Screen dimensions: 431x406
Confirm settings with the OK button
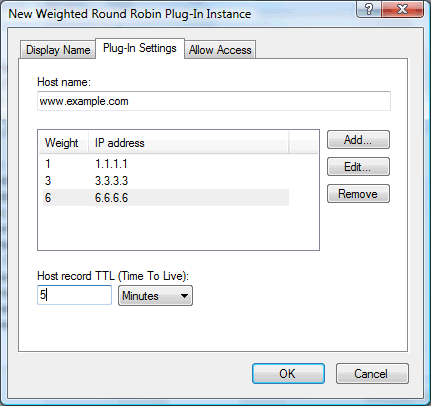[288, 373]
